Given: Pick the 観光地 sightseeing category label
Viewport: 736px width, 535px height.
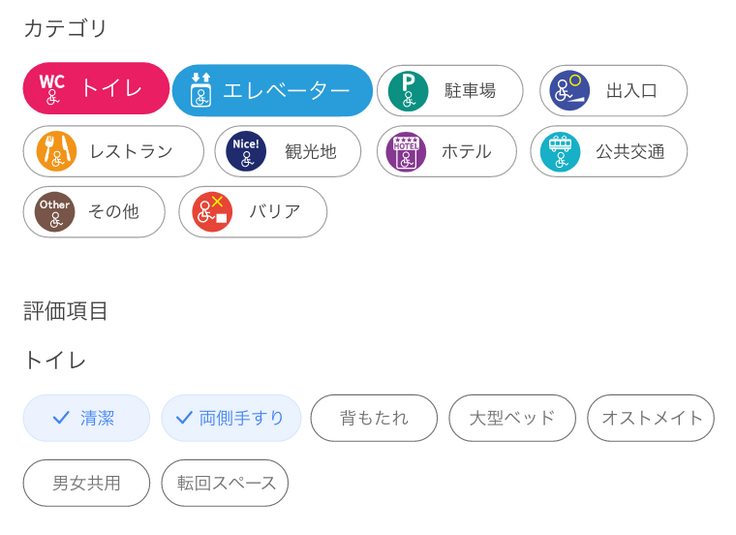Looking at the screenshot, I should (x=310, y=151).
